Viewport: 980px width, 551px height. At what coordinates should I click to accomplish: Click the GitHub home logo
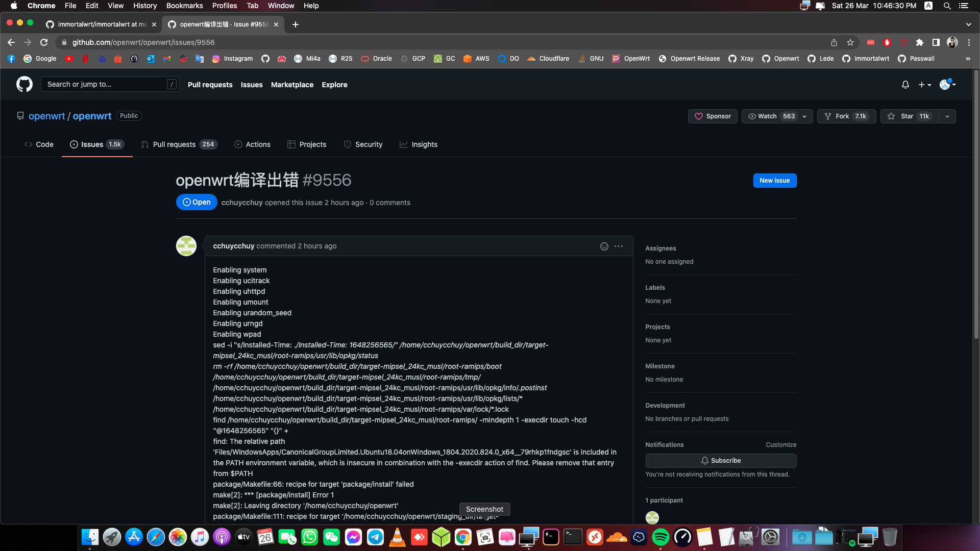[24, 84]
